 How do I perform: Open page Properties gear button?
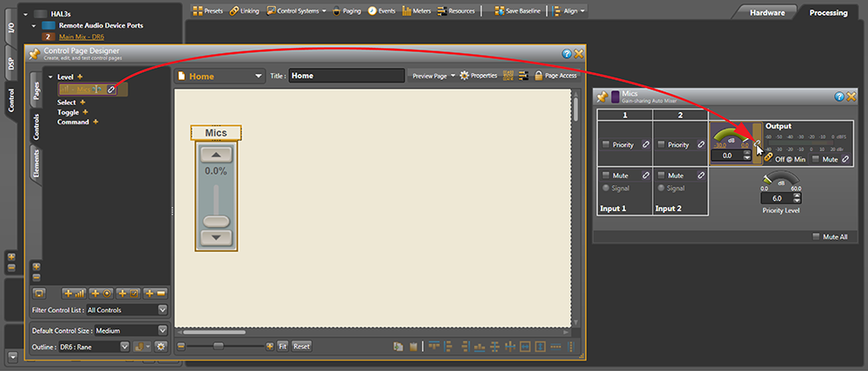click(x=479, y=76)
